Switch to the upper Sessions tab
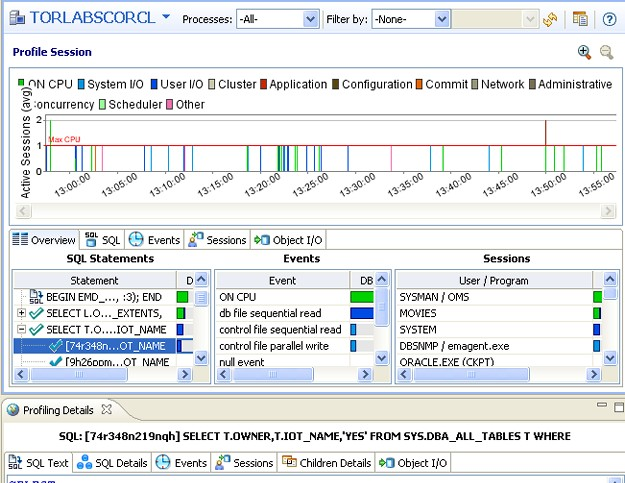625x483 pixels. tap(217, 240)
